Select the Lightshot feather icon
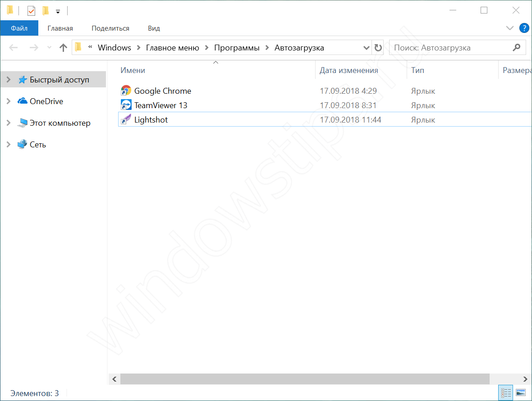532x401 pixels. 126,119
